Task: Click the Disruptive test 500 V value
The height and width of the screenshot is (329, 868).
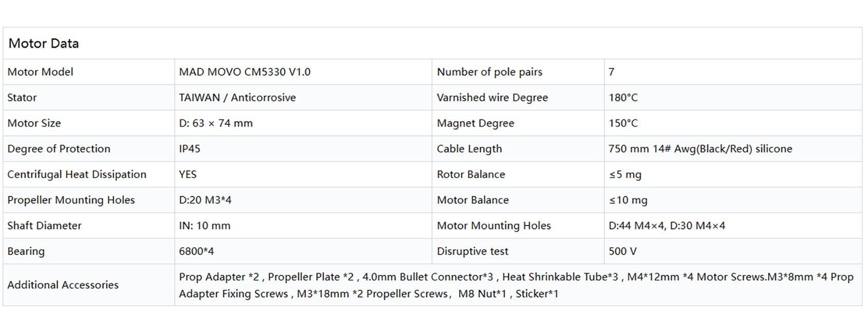Action: click(622, 251)
